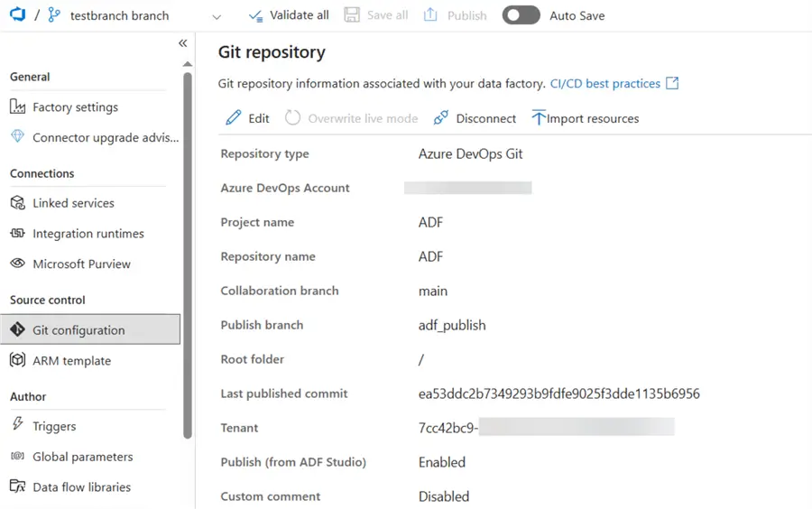Viewport: 812px width, 509px height.
Task: Click the Triggers lightning icon
Action: (x=18, y=424)
